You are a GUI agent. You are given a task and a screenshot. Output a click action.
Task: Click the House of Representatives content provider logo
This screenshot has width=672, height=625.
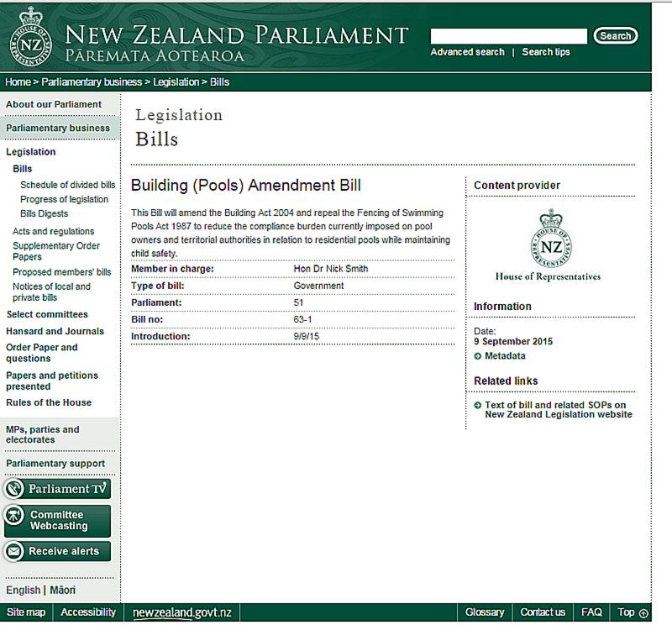point(549,245)
